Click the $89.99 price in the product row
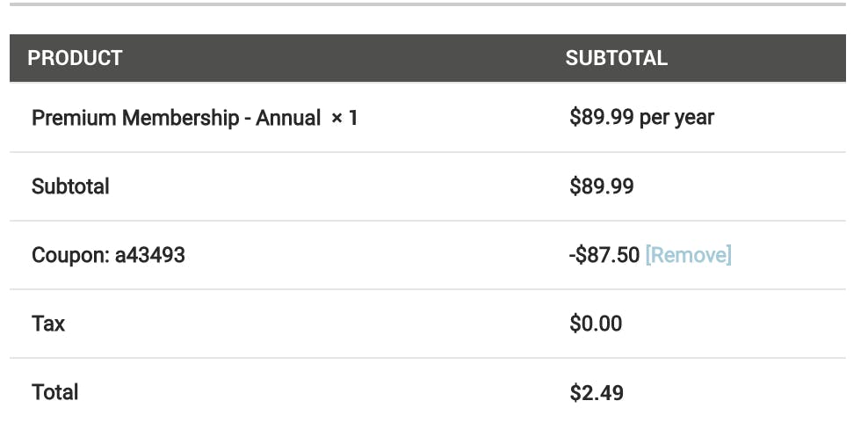The height and width of the screenshot is (430, 868). click(x=601, y=117)
